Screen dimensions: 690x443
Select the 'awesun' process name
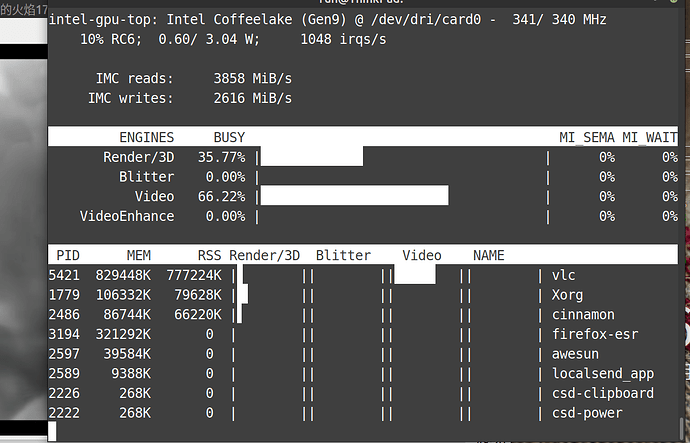tap(575, 354)
